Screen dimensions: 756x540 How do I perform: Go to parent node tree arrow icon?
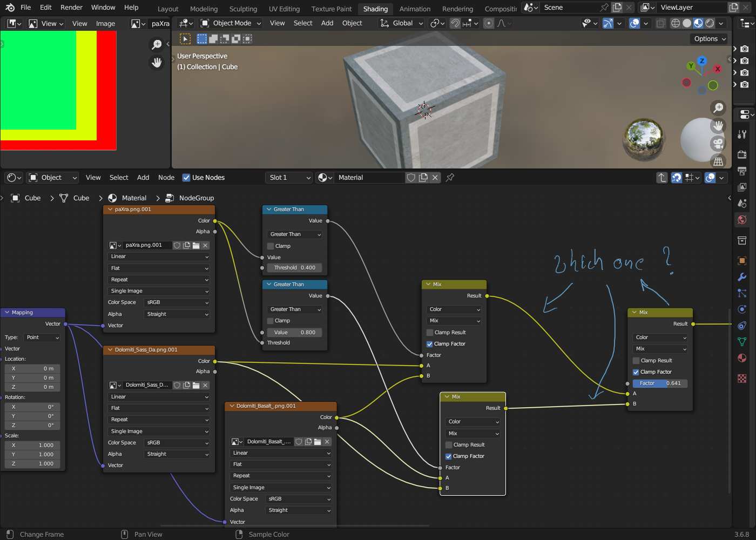coord(662,178)
